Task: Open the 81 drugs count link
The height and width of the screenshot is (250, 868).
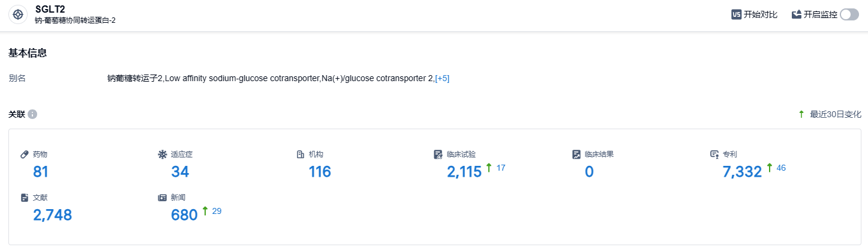Action: tap(40, 172)
